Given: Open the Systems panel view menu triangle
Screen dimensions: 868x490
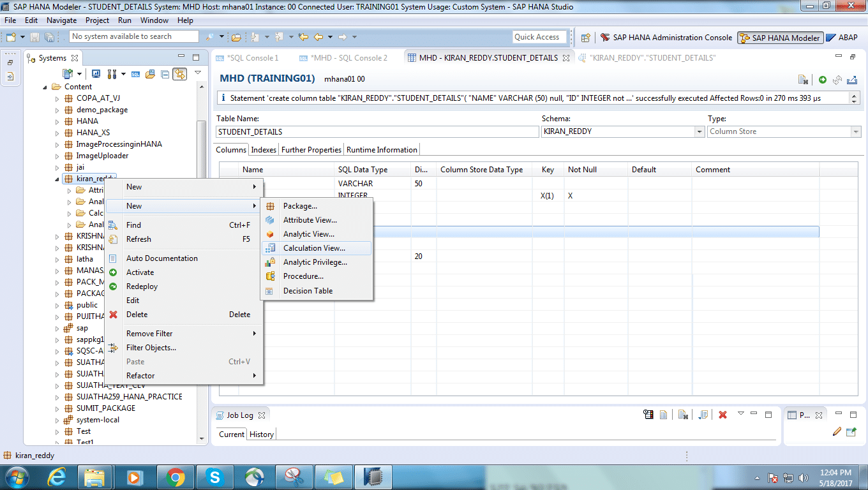Looking at the screenshot, I should (198, 73).
